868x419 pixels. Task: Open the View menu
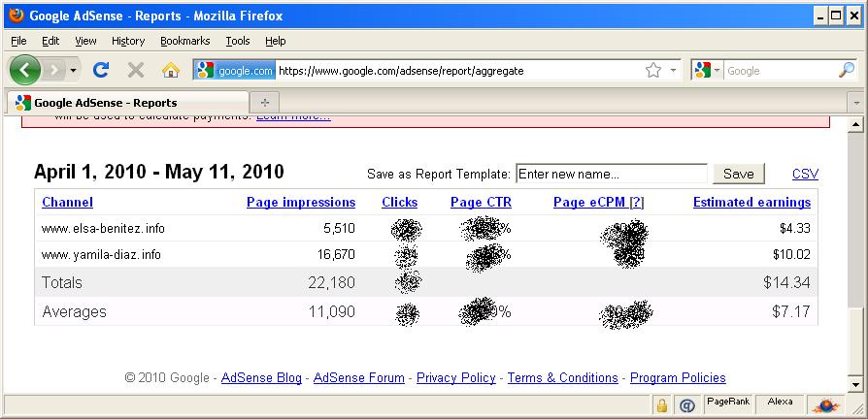pos(85,41)
